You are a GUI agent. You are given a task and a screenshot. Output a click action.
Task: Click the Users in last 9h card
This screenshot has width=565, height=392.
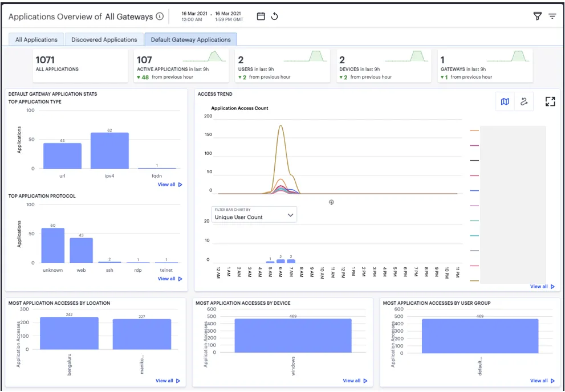click(283, 66)
